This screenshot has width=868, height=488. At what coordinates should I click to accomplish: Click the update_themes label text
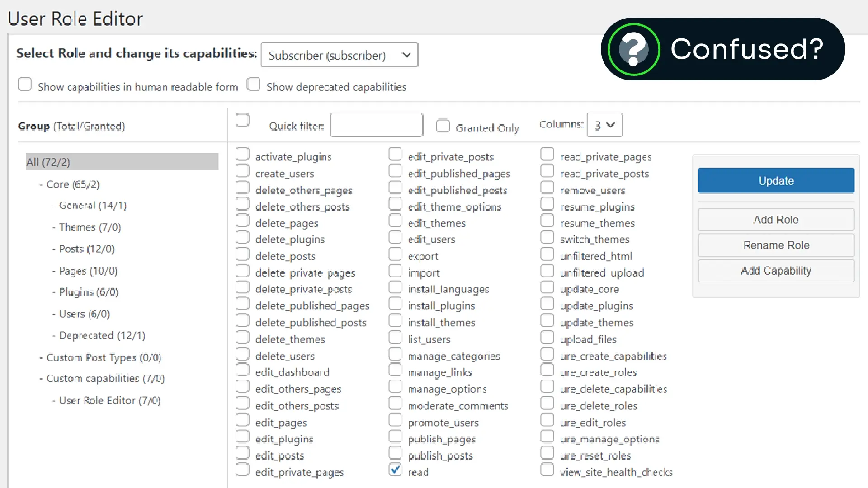pyautogui.click(x=596, y=323)
